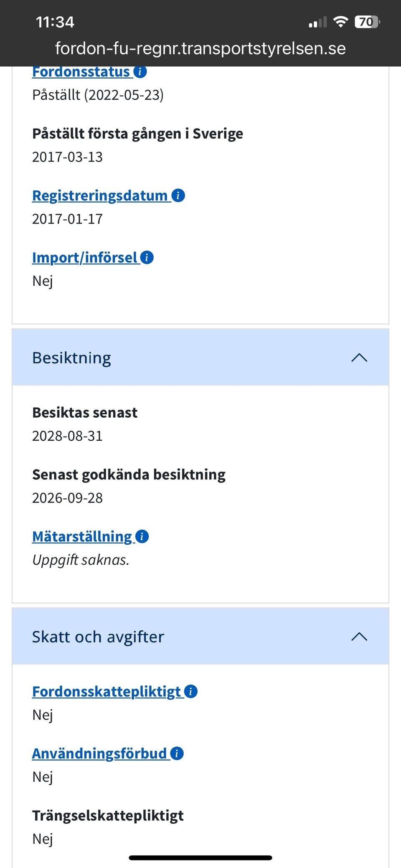Screen dimensions: 401x868
Task: Tap info icon beside Import/införsel
Action: pyautogui.click(x=147, y=257)
